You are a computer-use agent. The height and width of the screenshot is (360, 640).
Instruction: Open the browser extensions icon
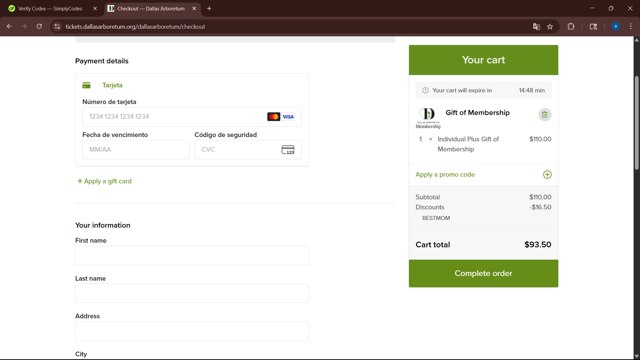pos(571,27)
